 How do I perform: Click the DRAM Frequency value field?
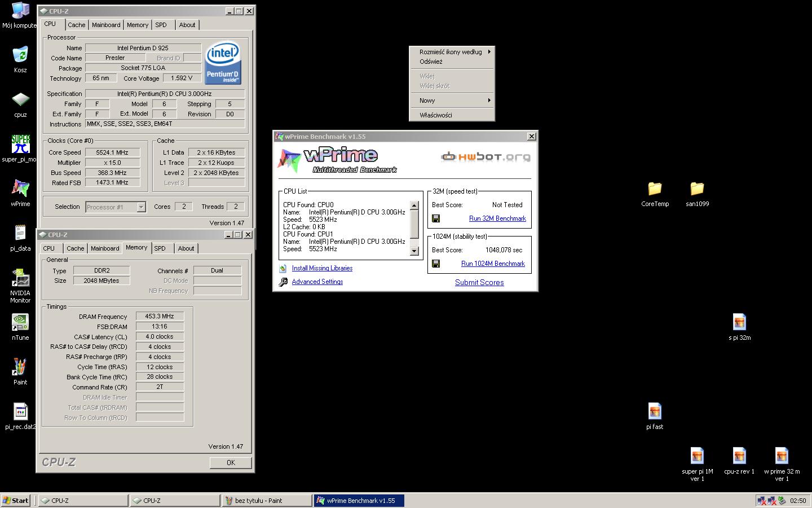160,317
